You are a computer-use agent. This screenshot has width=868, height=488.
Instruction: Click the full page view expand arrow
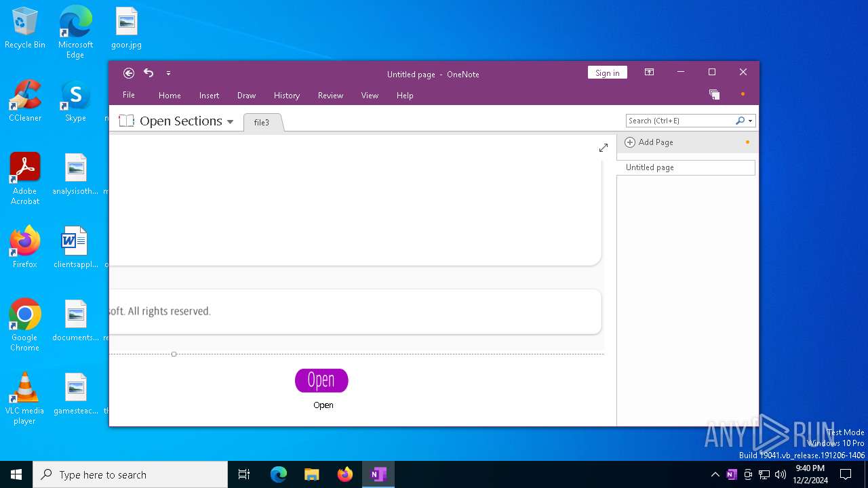604,148
